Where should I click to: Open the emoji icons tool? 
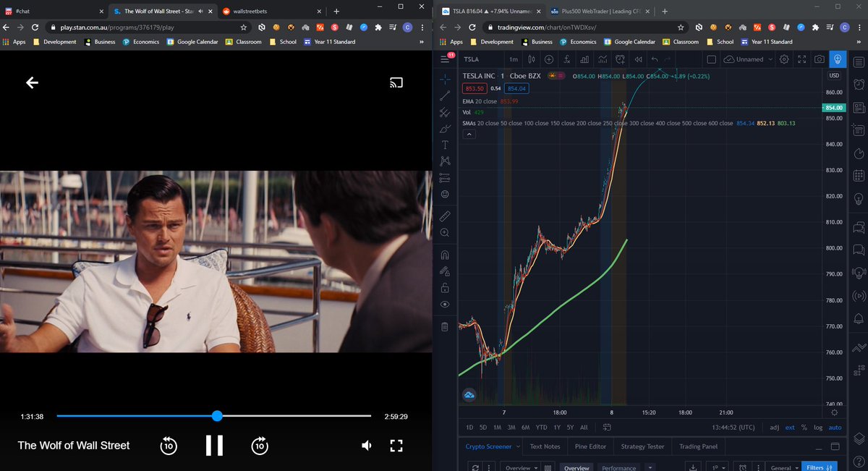[444, 194]
